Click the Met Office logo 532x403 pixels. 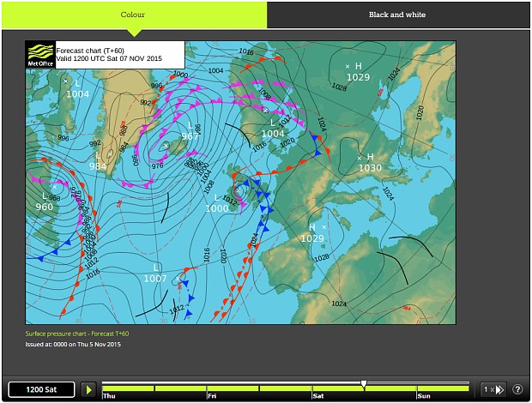40,54
